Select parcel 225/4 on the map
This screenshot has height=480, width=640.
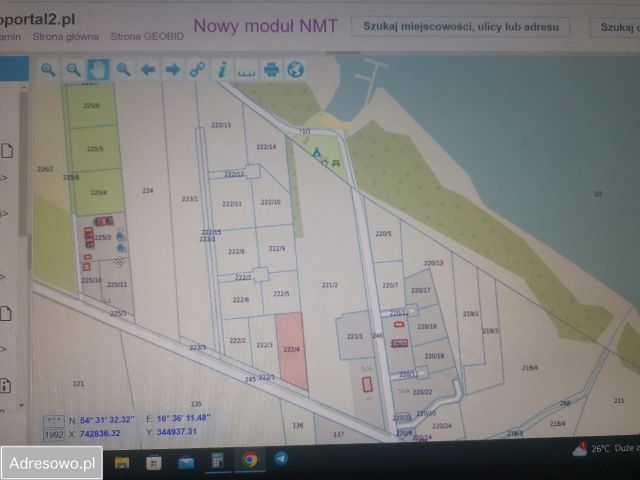[x=99, y=192]
